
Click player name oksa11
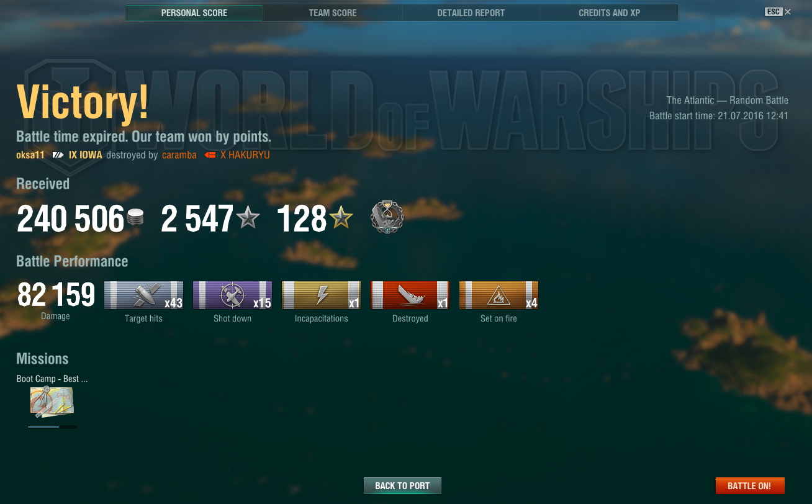[x=30, y=155]
